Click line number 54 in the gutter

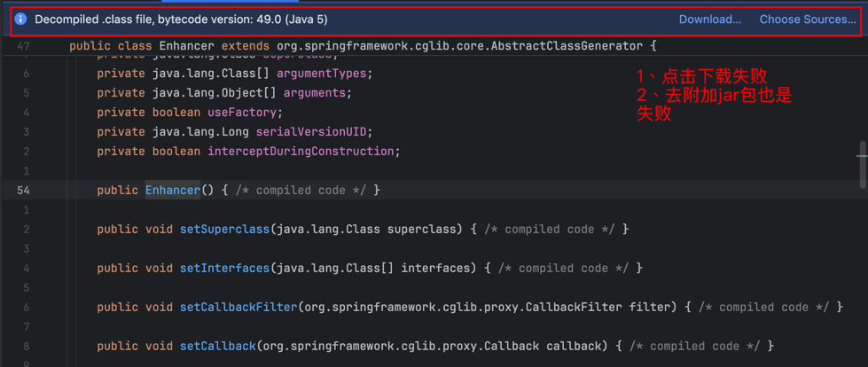[x=23, y=190]
